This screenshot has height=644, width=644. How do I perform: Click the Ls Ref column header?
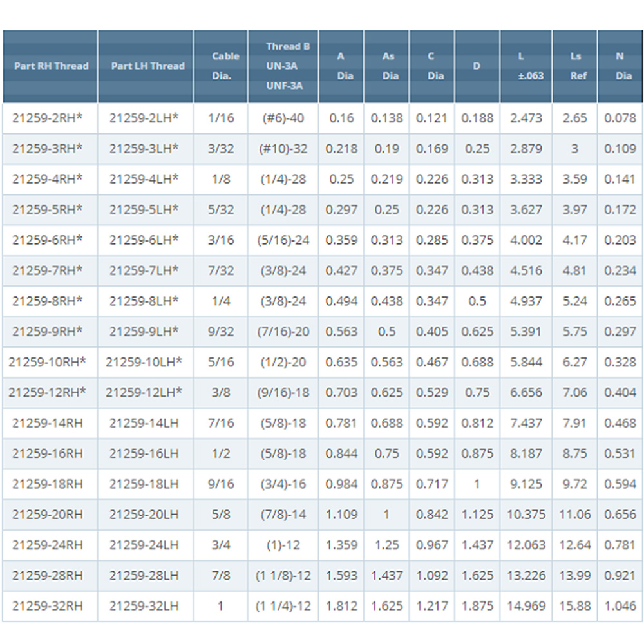tap(575, 66)
